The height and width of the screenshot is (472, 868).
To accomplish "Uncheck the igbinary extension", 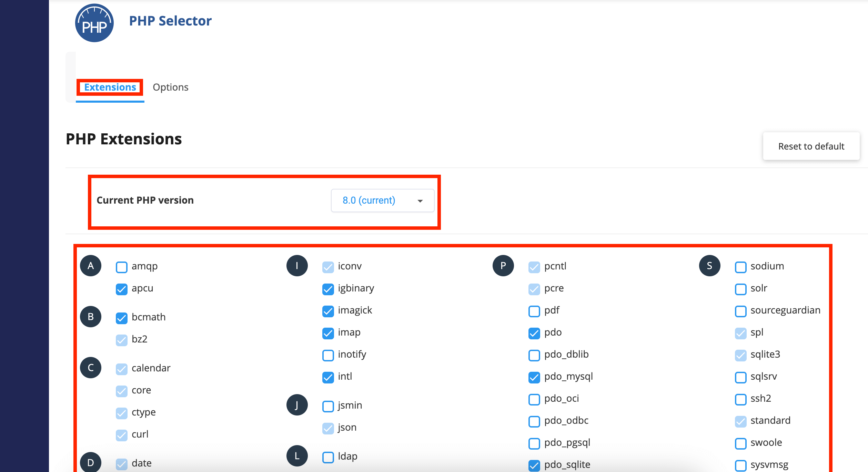I will (328, 289).
